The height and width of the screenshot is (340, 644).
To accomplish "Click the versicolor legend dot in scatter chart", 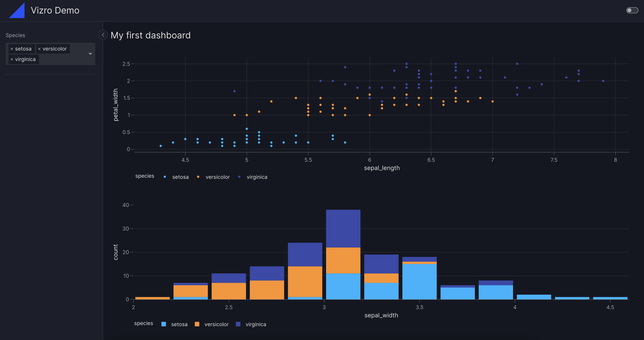I will tap(198, 177).
